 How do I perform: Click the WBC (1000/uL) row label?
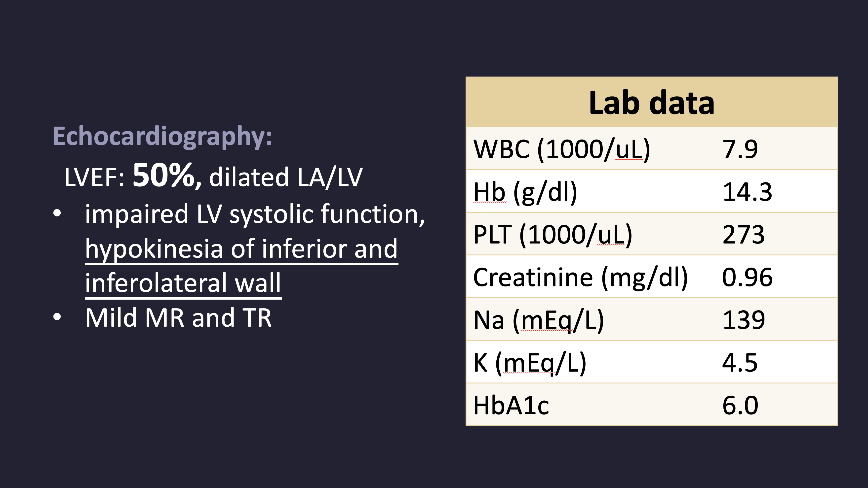pyautogui.click(x=561, y=149)
